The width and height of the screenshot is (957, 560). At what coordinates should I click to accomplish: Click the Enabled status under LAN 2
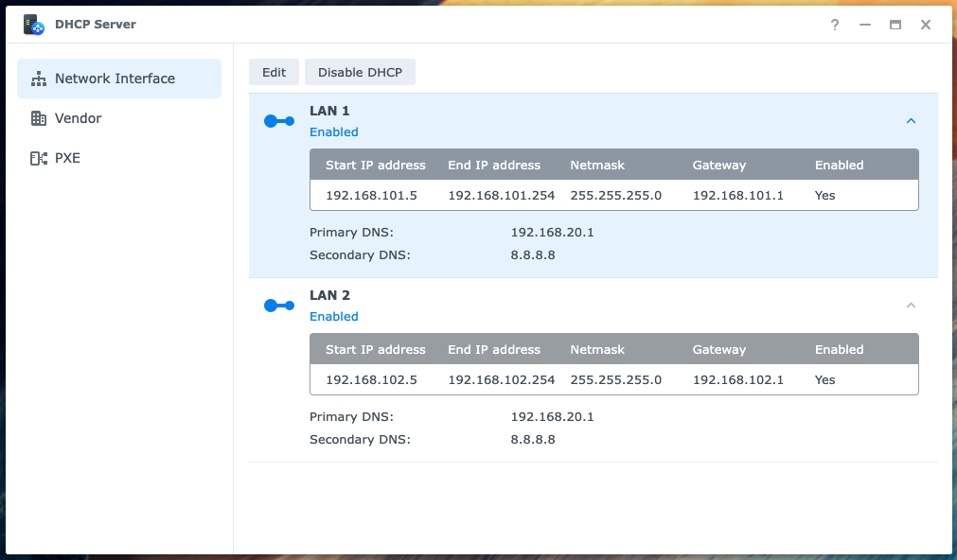tap(333, 316)
